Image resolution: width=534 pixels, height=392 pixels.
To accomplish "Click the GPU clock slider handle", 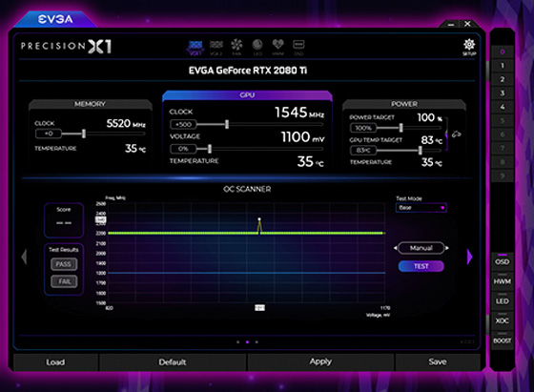I will point(227,124).
